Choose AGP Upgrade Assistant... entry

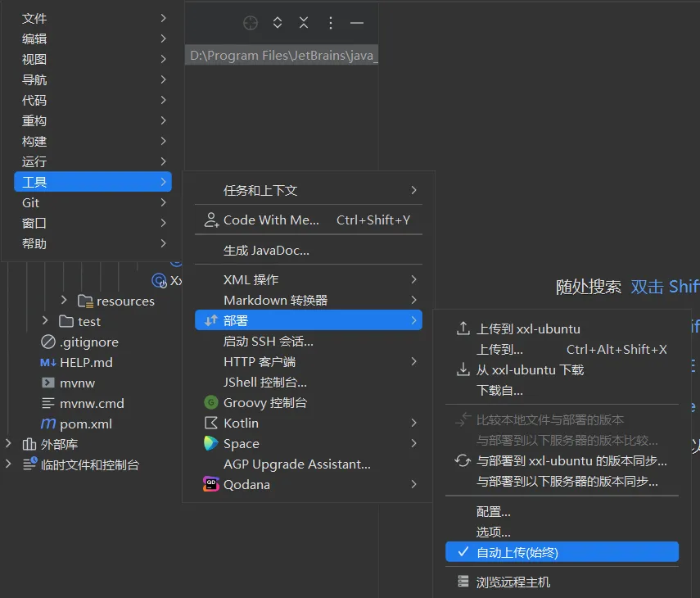click(309, 464)
